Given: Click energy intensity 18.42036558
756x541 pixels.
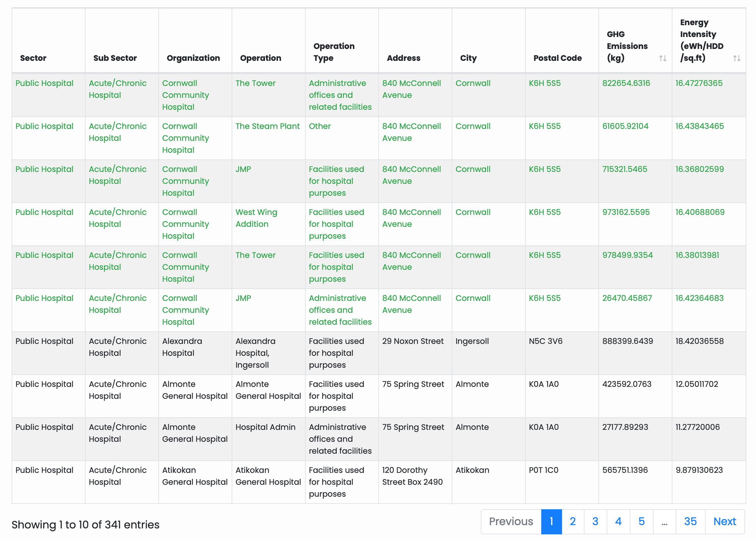Looking at the screenshot, I should click(699, 341).
